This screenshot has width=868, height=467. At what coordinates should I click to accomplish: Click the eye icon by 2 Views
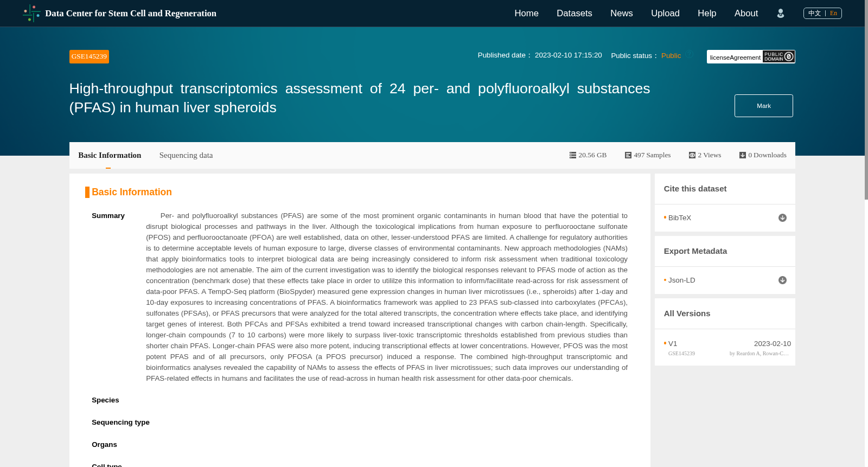coord(692,155)
